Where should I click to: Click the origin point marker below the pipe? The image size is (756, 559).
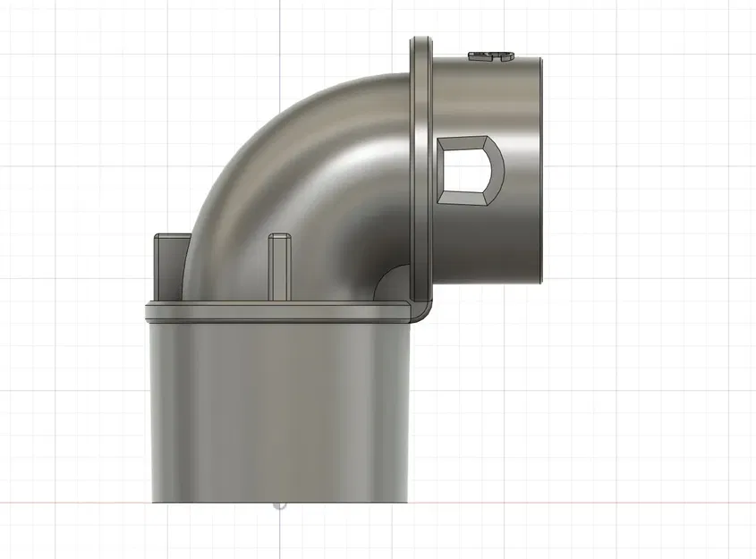(279, 507)
